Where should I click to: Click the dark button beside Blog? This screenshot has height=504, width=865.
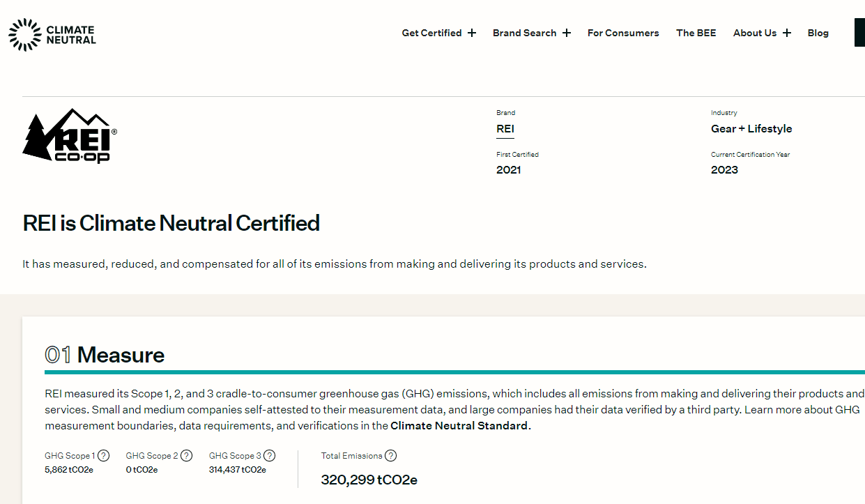pyautogui.click(x=859, y=33)
